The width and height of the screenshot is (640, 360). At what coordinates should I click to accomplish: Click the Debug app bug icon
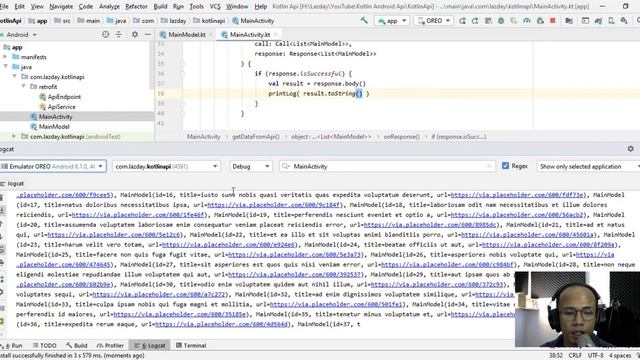(501, 20)
